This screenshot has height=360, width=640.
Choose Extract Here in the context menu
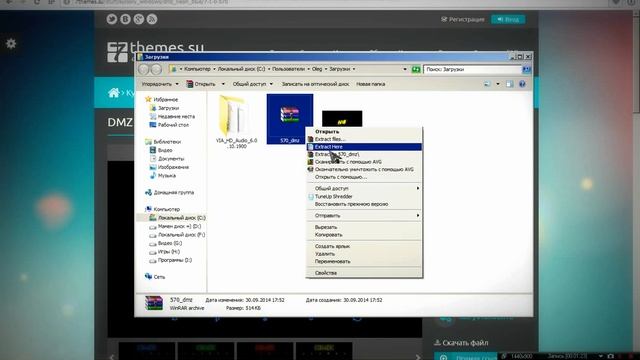click(364, 147)
